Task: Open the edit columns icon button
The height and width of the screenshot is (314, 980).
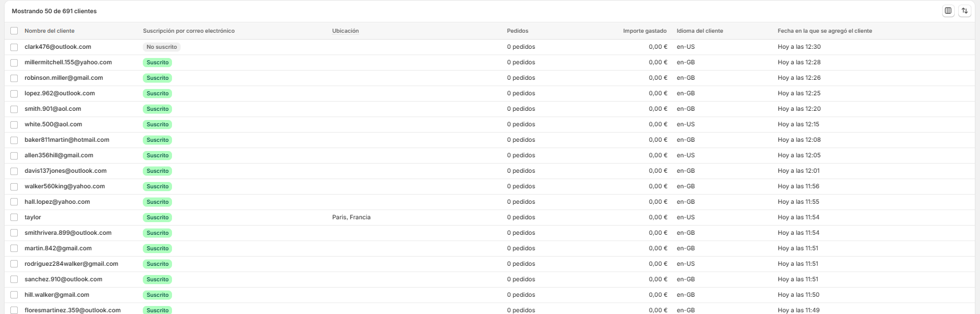Action: 948,11
